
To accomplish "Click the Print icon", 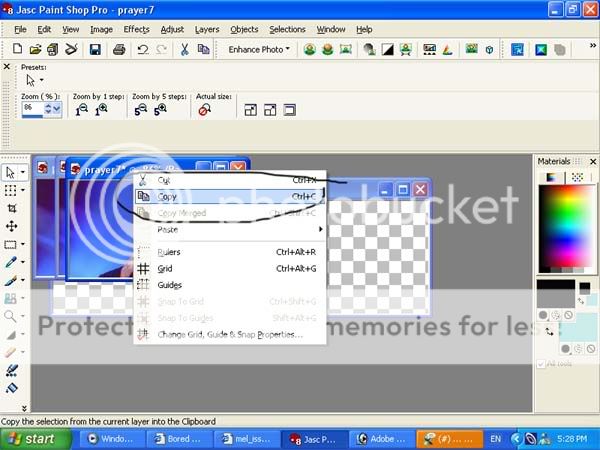I will (x=119, y=49).
